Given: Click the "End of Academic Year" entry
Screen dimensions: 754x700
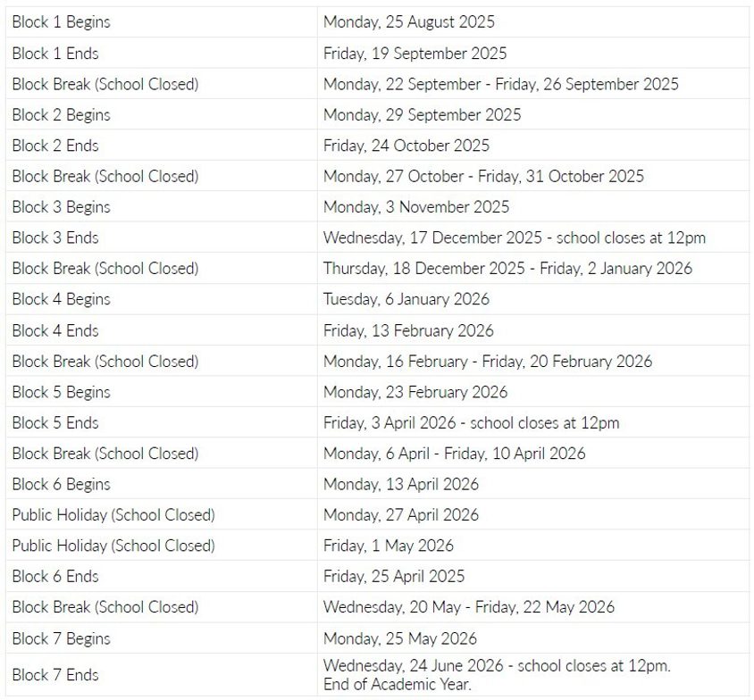Looking at the screenshot, I should pos(397,685).
